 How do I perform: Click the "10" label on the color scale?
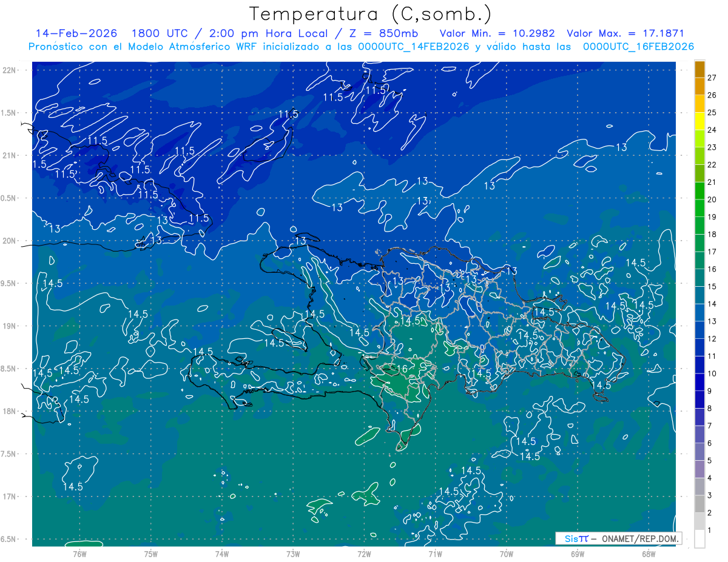(x=712, y=373)
